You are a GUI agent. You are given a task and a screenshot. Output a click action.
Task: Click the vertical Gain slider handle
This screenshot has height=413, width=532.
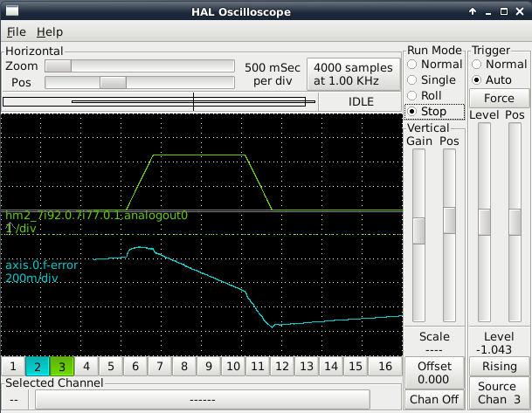(x=418, y=231)
